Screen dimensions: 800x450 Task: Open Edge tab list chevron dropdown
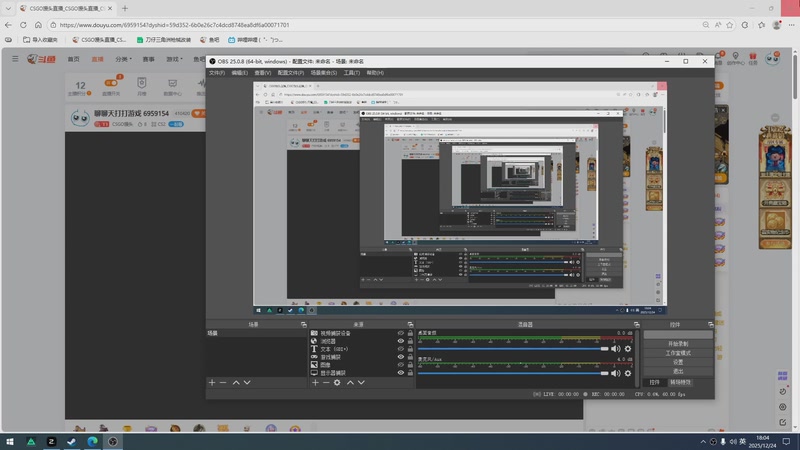click(x=8, y=8)
